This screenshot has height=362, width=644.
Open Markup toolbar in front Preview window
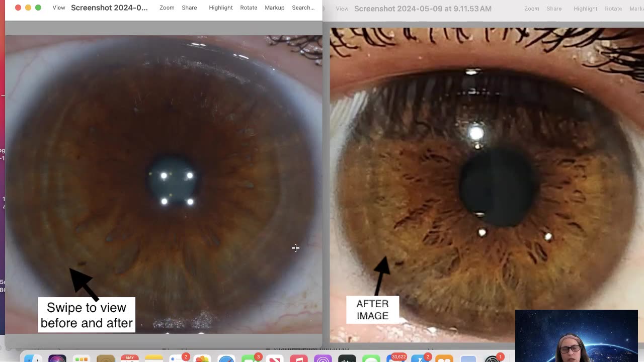(x=275, y=8)
